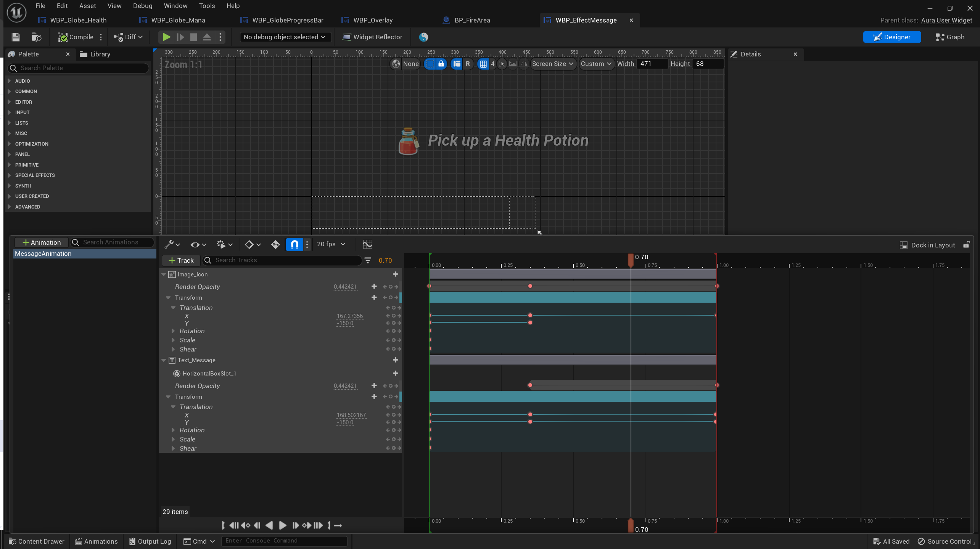980x549 pixels.
Task: Click the playhead marker at 0.70
Action: coord(631,259)
